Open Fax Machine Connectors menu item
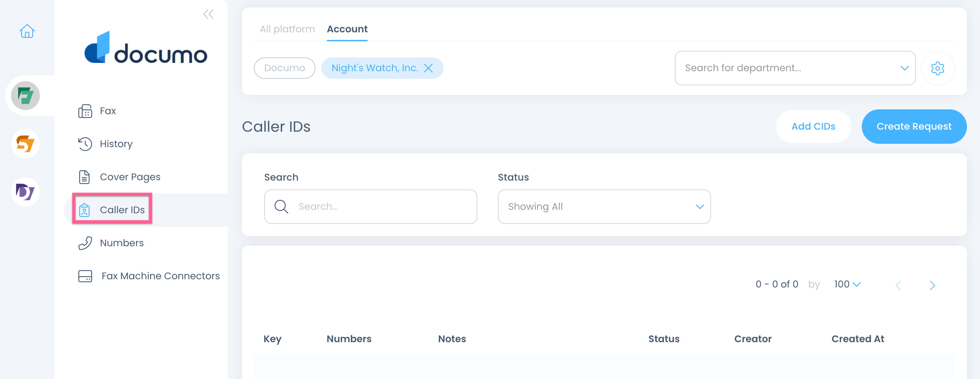980x379 pixels. coord(160,276)
